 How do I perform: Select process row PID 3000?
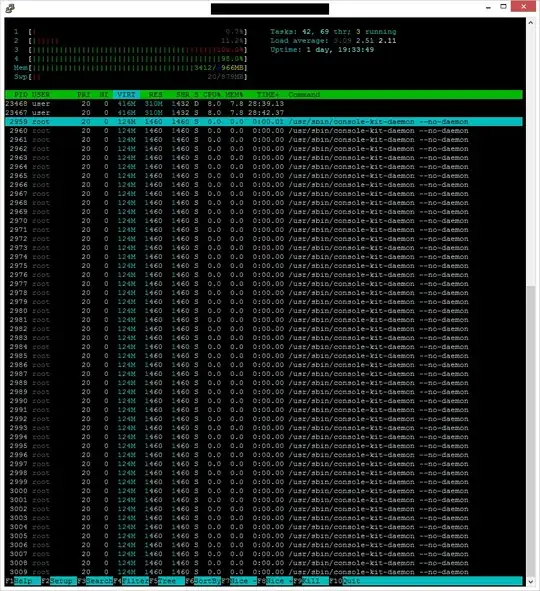(264, 491)
